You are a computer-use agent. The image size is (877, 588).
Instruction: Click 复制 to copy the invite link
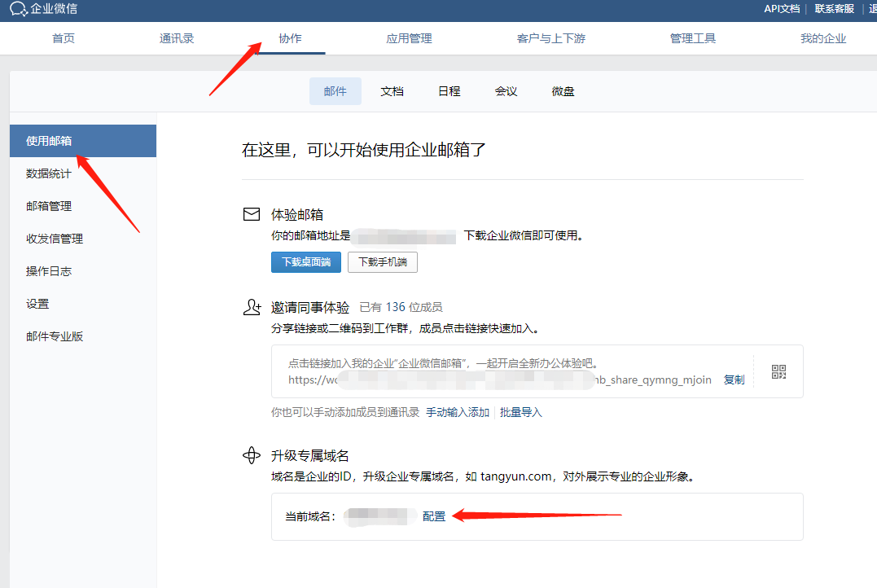pyautogui.click(x=734, y=380)
